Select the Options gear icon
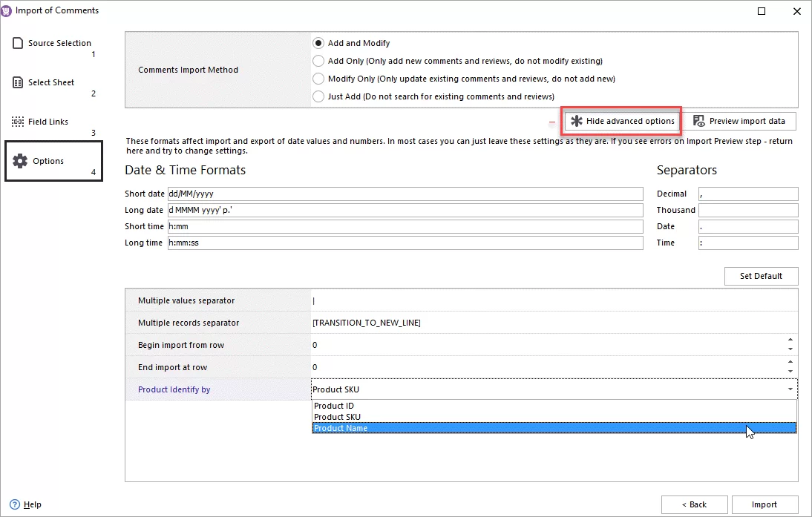 (x=19, y=160)
